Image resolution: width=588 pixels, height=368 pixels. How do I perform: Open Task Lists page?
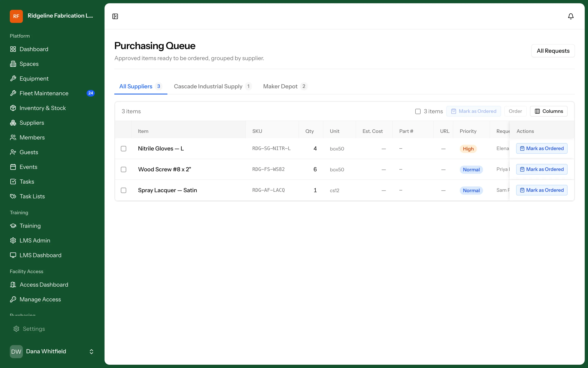click(x=52, y=196)
